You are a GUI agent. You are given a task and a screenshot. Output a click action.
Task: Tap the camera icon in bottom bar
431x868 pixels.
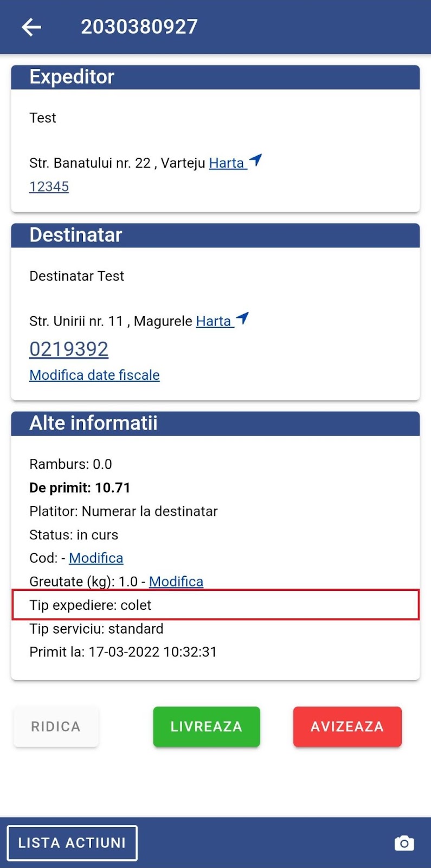(x=404, y=843)
